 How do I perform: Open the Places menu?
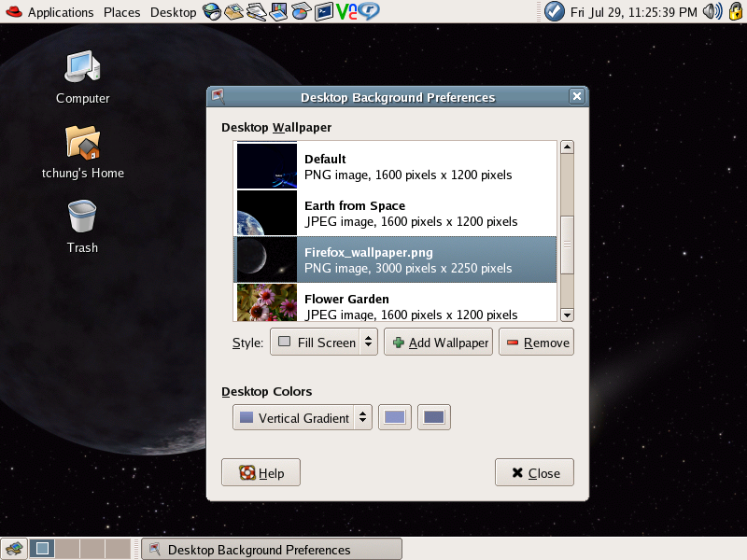122,12
